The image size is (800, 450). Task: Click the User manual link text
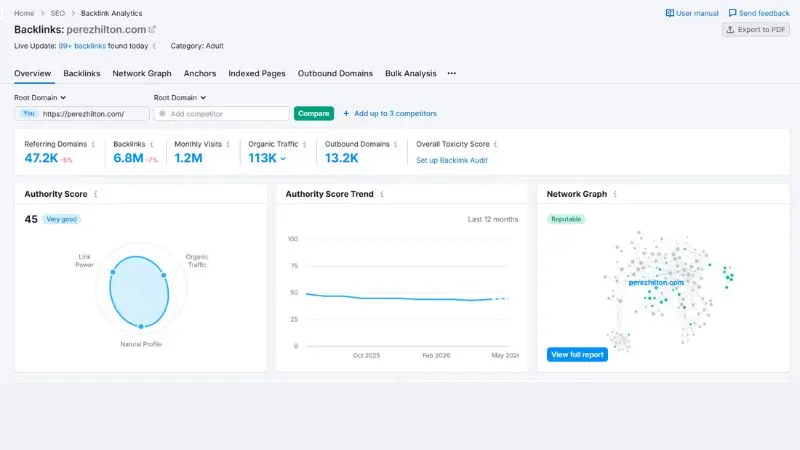[x=697, y=13]
